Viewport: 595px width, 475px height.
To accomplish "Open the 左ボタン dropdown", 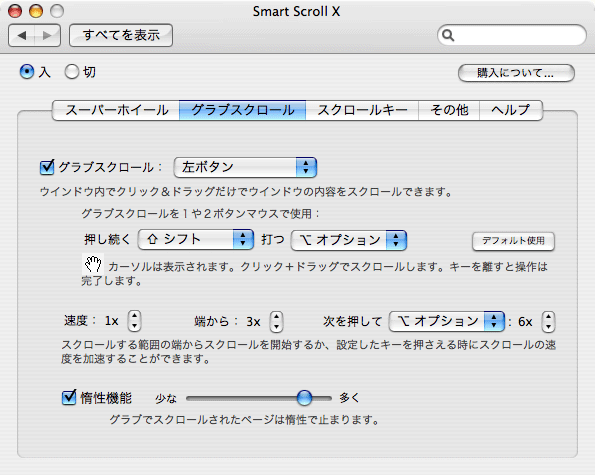I will [245, 167].
